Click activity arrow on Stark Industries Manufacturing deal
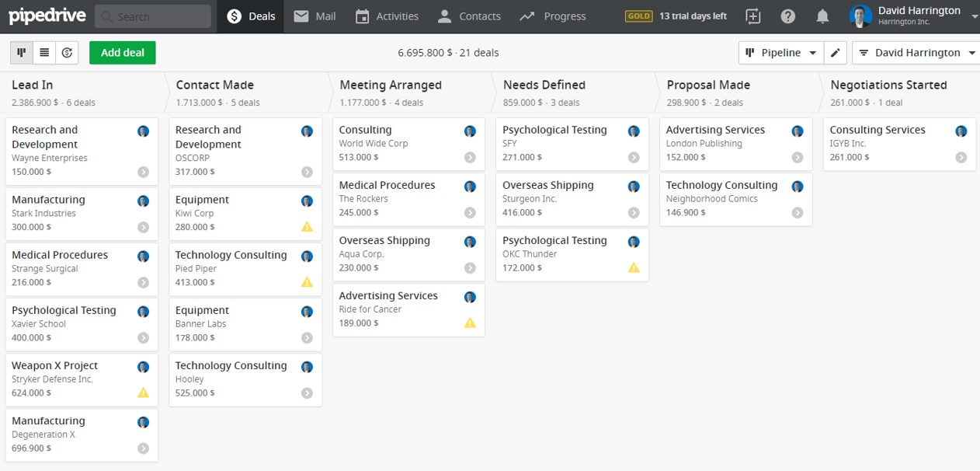980x471 pixels. [x=143, y=227]
